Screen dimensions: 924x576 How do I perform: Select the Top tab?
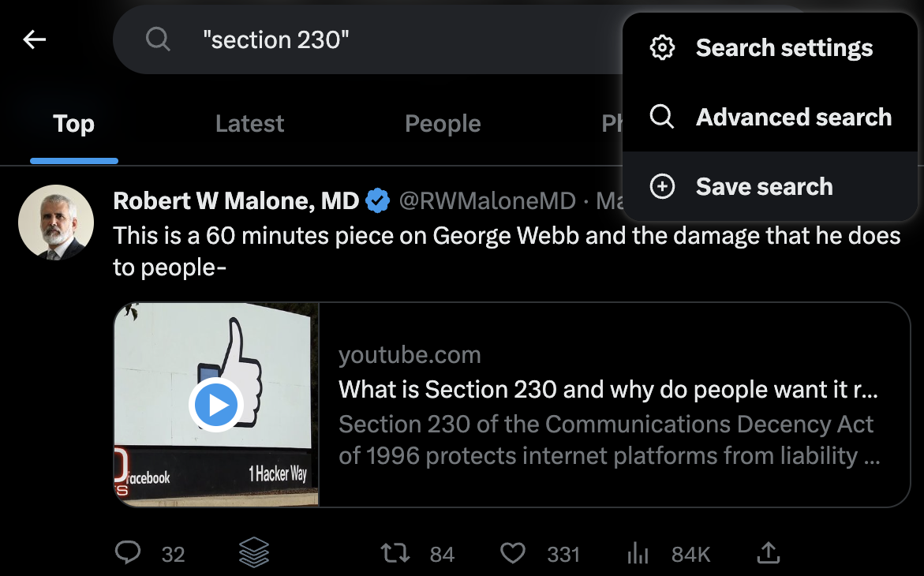[74, 124]
